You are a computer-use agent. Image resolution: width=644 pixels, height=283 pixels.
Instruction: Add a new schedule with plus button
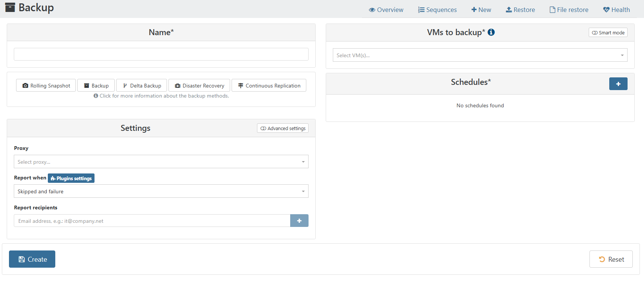coord(618,84)
